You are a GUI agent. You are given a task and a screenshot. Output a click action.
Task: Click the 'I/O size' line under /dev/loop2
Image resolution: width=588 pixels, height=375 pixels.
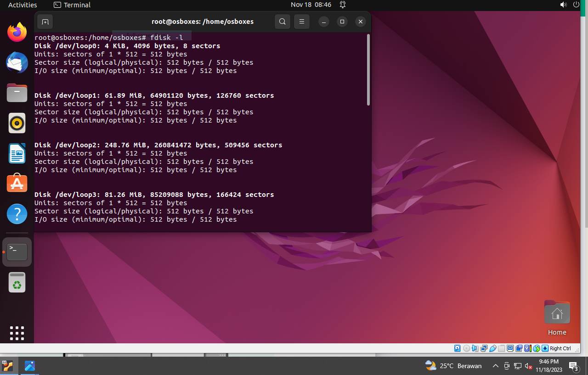click(x=136, y=170)
